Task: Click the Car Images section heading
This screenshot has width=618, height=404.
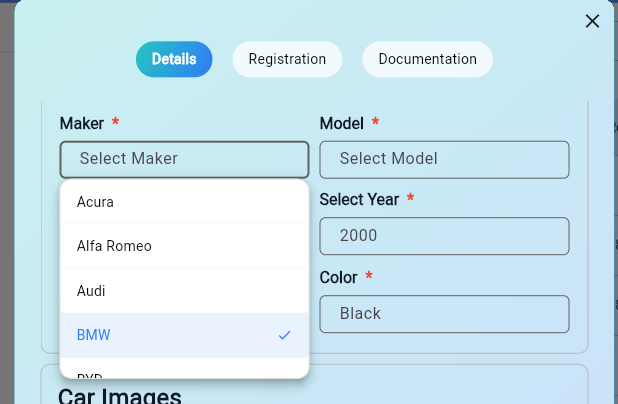Action: [x=120, y=396]
